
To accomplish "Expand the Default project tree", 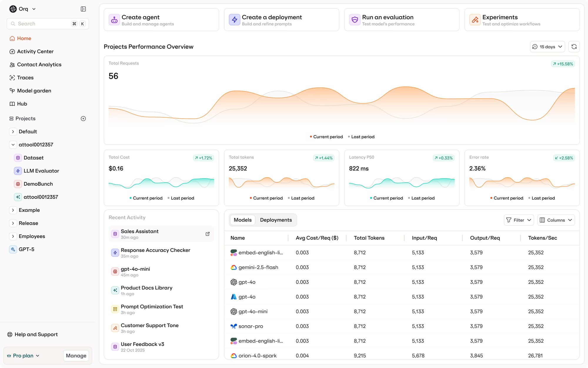I will 13,132.
